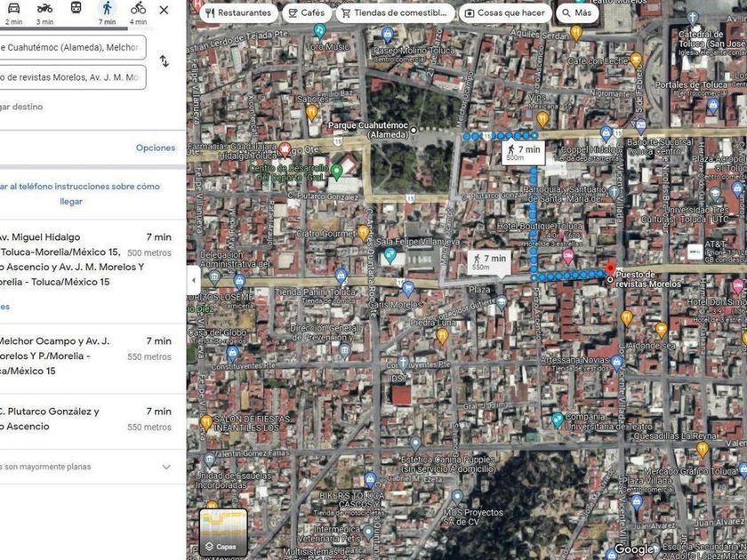Click the origin field Parque Cuauhtémoc
The width and height of the screenshot is (747, 560).
point(71,46)
